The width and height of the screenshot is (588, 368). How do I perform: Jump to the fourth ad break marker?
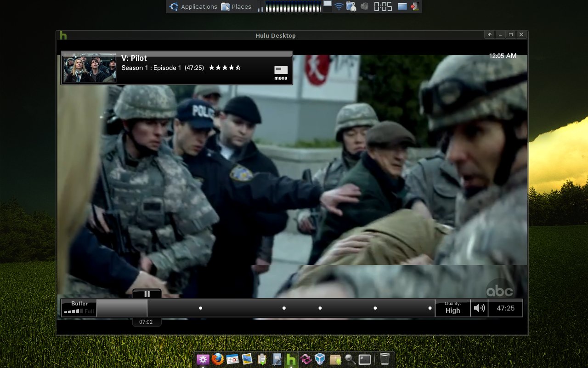(375, 308)
